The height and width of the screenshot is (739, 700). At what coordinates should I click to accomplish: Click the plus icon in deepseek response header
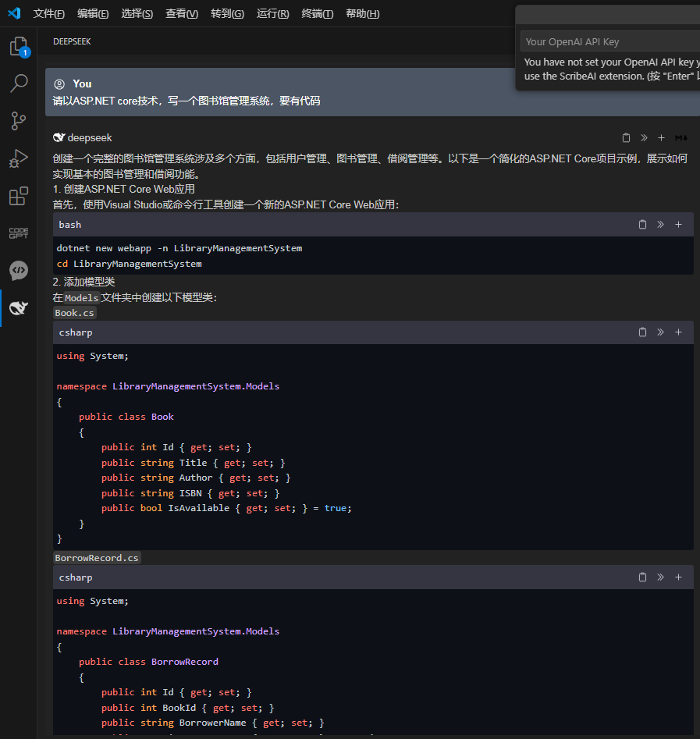(x=661, y=137)
